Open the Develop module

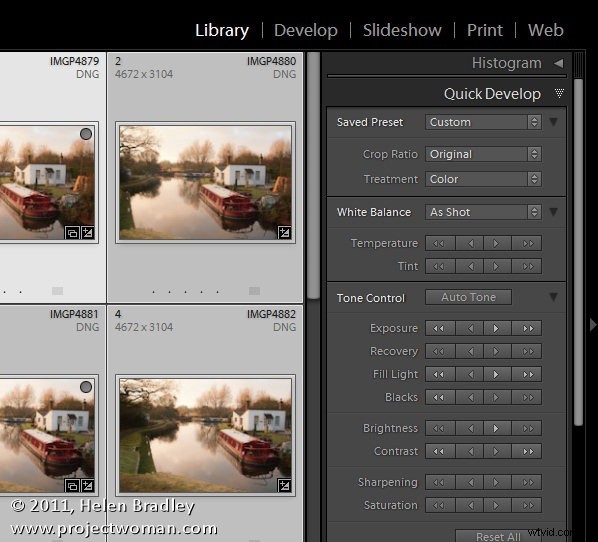pyautogui.click(x=306, y=30)
